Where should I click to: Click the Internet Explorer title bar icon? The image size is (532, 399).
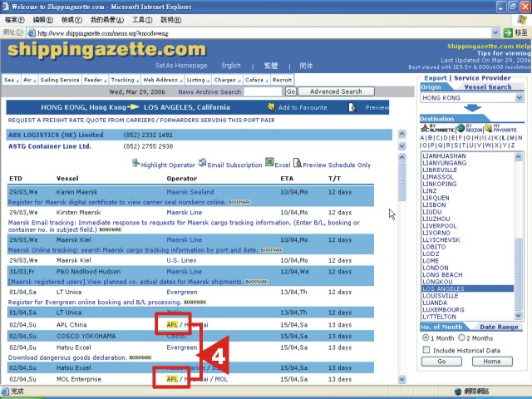6,7
